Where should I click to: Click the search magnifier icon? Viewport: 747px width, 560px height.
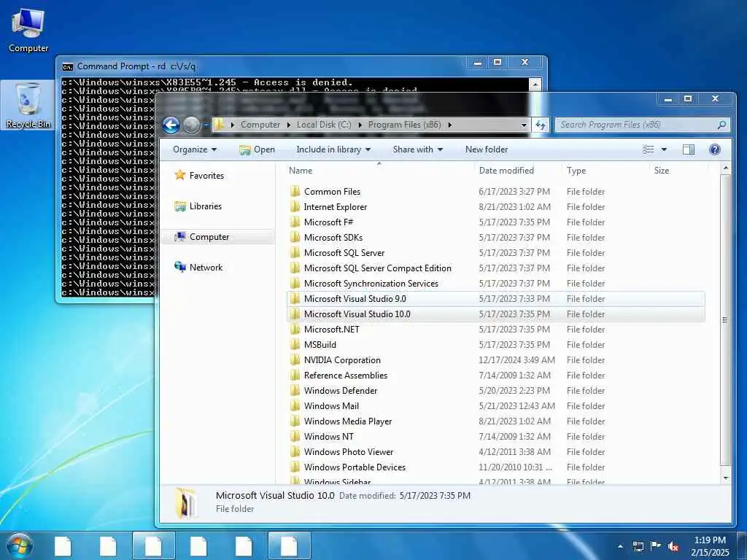pyautogui.click(x=721, y=125)
